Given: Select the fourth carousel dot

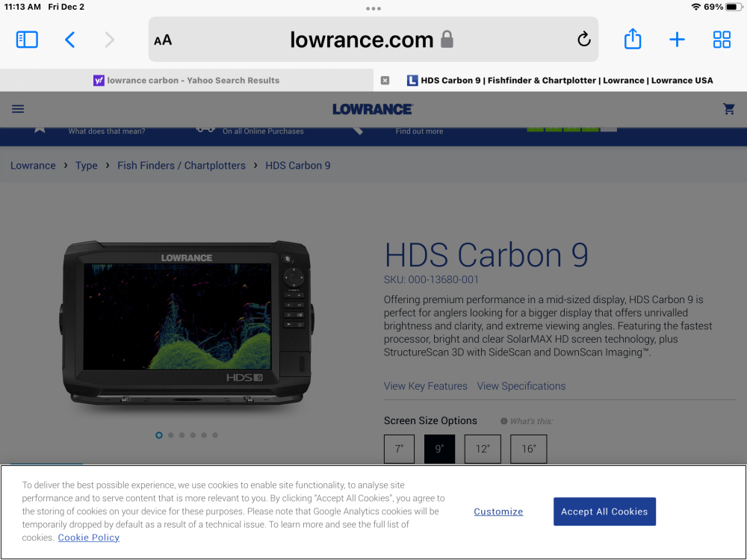Looking at the screenshot, I should pos(193,435).
